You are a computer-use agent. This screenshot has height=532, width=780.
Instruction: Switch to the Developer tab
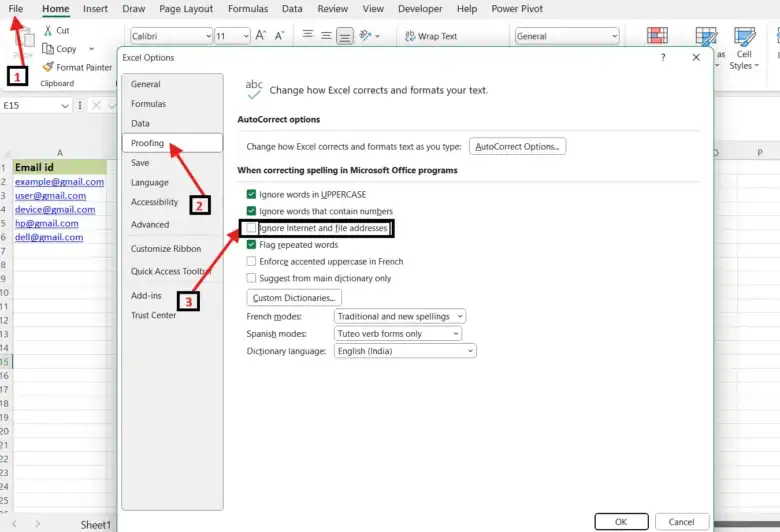click(420, 9)
